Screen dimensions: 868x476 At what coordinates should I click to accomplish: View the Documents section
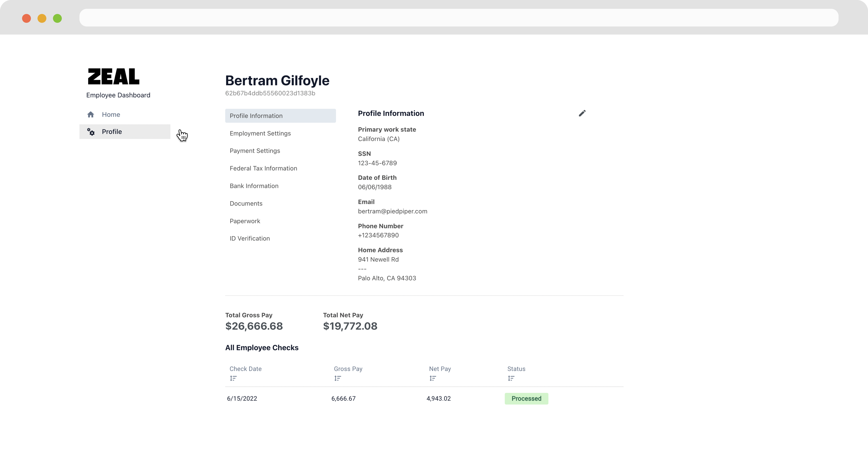(x=246, y=204)
